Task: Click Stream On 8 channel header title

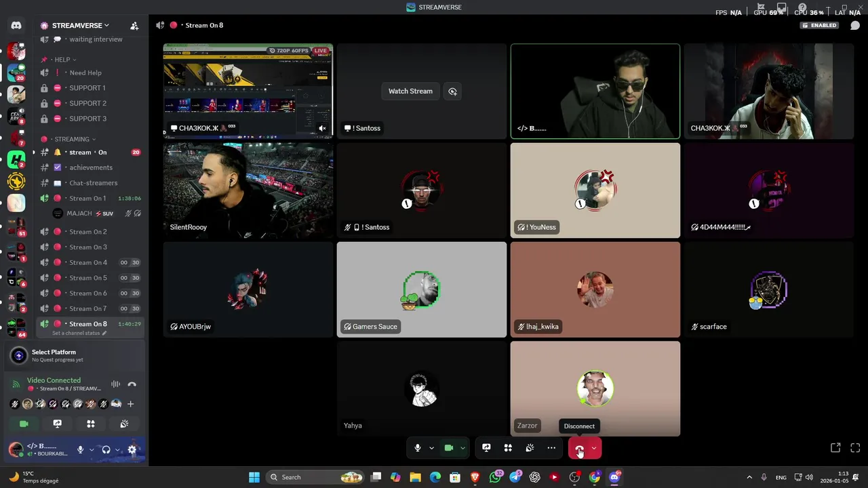Action: click(204, 26)
